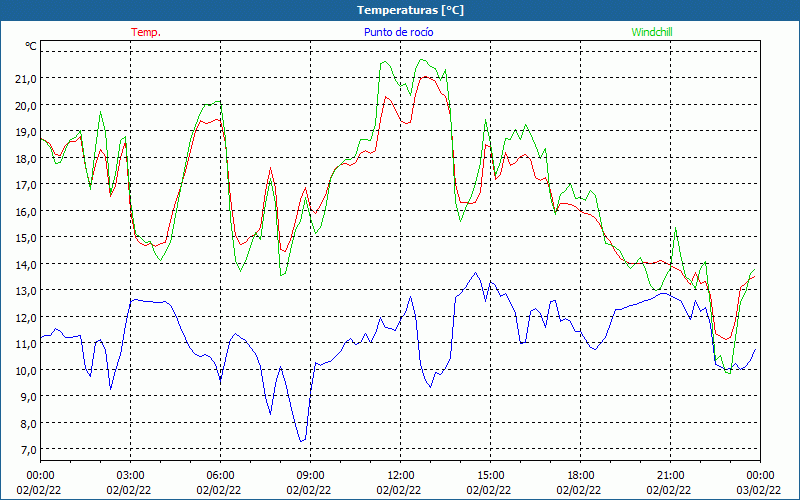Viewport: 800px width, 500px height.
Task: Select the blue 'Punto de rocío' legend label
Action: [398, 32]
